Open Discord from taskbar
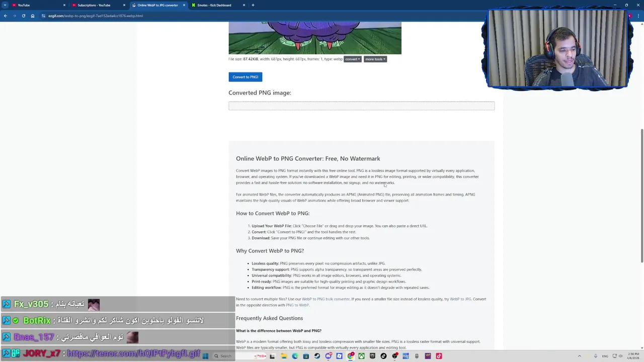644x362 pixels. (x=329, y=356)
